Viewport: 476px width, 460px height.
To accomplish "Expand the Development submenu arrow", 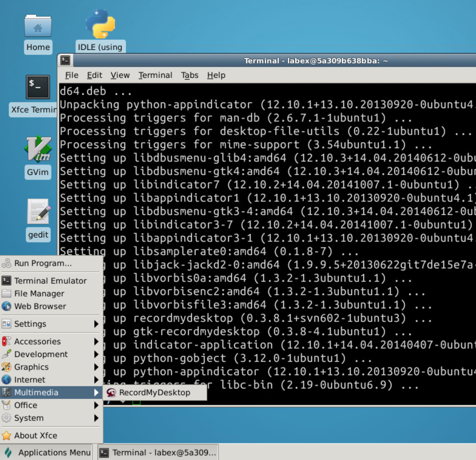I will tap(96, 354).
